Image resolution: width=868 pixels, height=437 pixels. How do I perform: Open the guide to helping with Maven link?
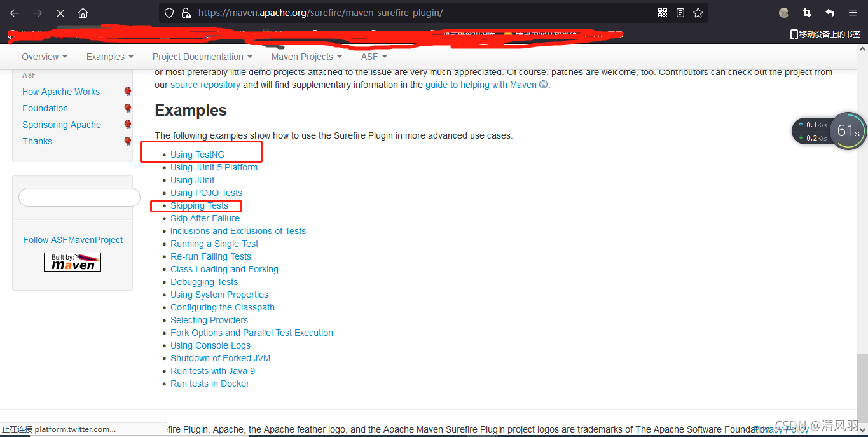point(481,85)
